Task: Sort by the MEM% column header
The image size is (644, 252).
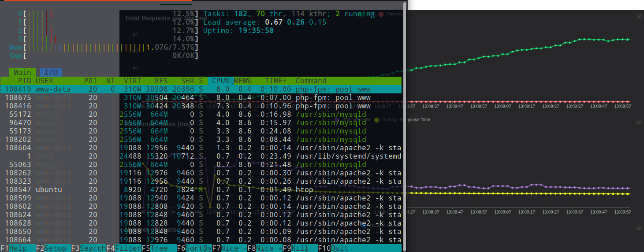Action: tap(243, 81)
